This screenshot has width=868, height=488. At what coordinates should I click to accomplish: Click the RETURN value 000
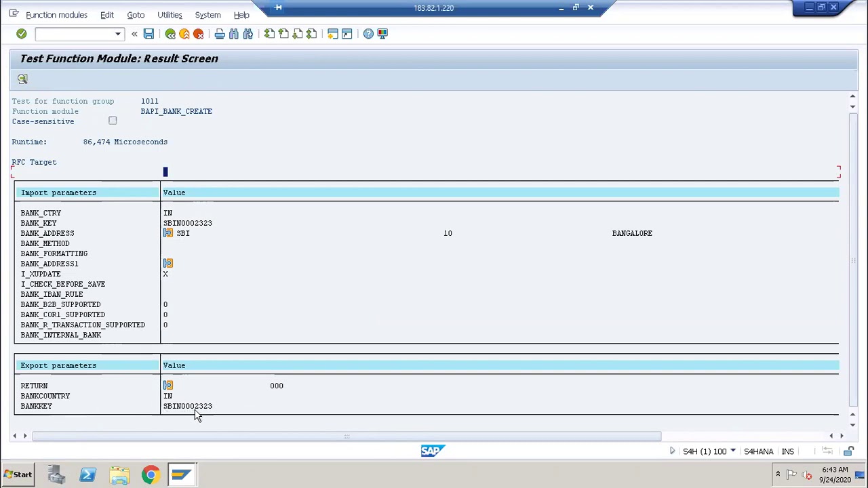pyautogui.click(x=277, y=386)
